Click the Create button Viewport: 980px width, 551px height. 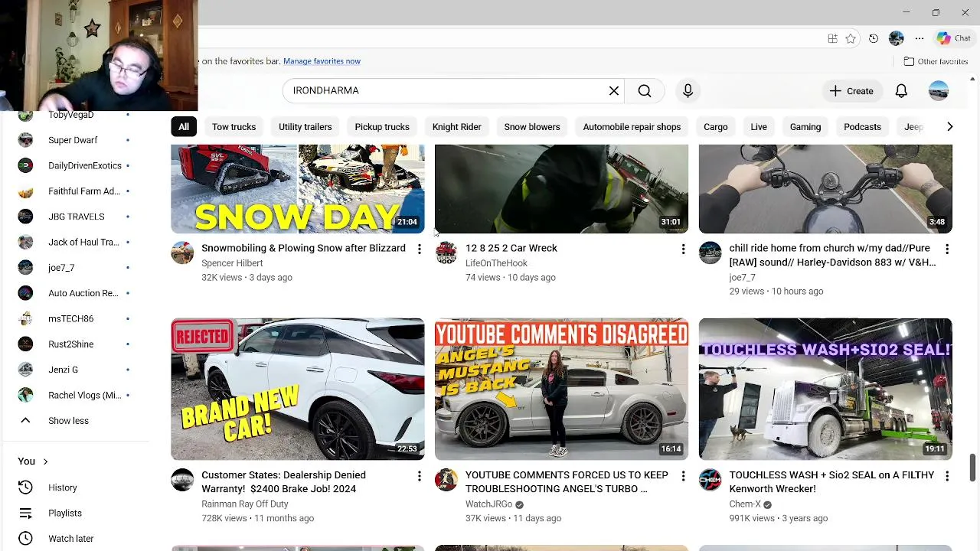click(x=851, y=91)
